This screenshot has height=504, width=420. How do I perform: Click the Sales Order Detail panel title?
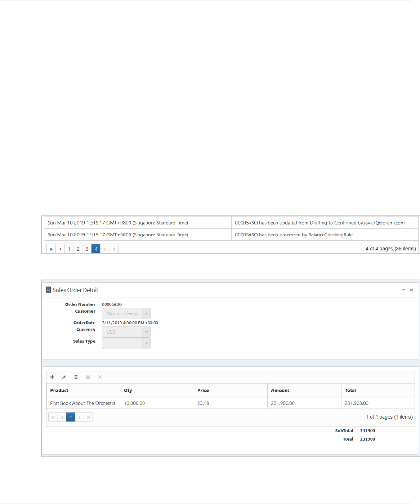coord(75,290)
